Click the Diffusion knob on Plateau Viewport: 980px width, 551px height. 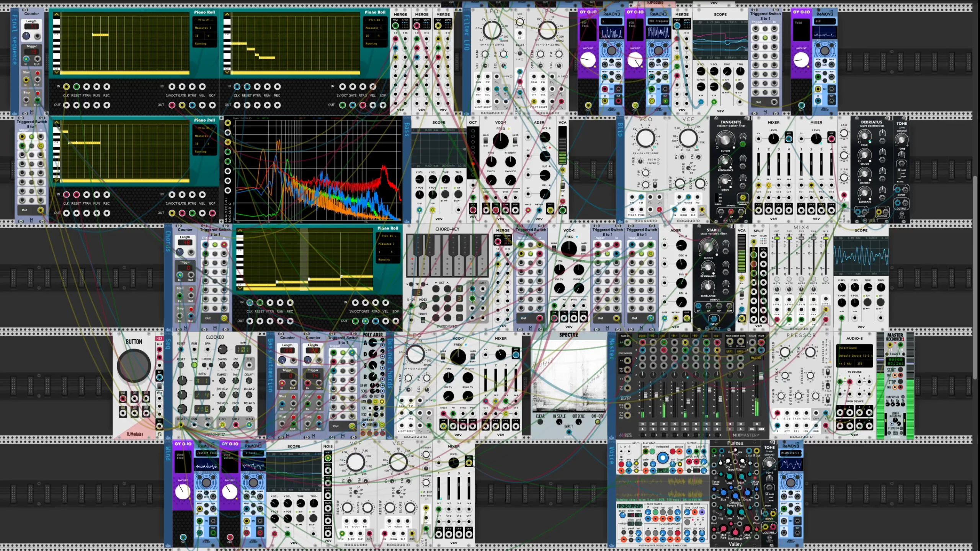(x=735, y=496)
